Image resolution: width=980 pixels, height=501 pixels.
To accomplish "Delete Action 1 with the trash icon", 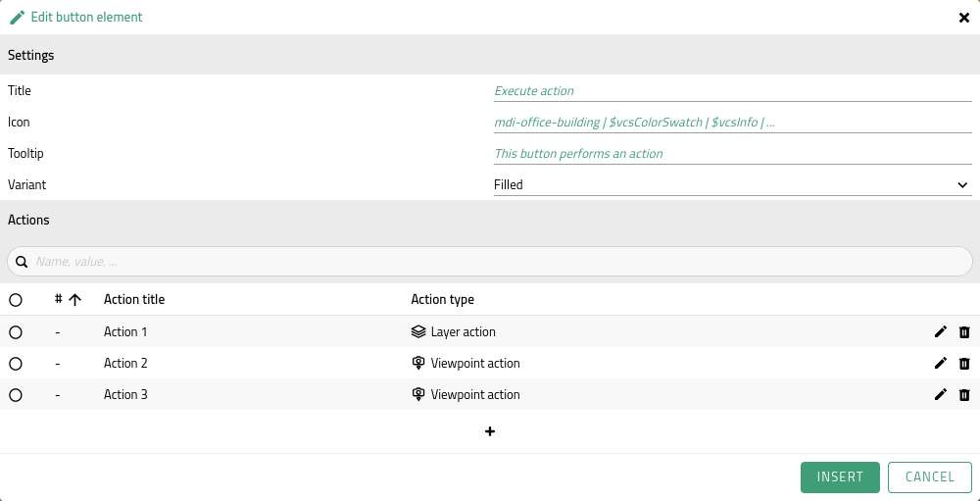I will [964, 331].
